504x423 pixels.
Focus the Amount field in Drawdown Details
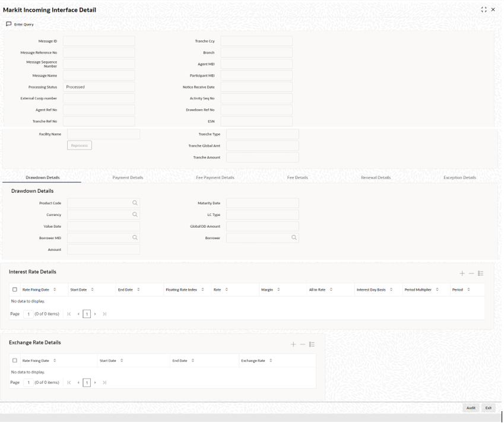(x=103, y=249)
